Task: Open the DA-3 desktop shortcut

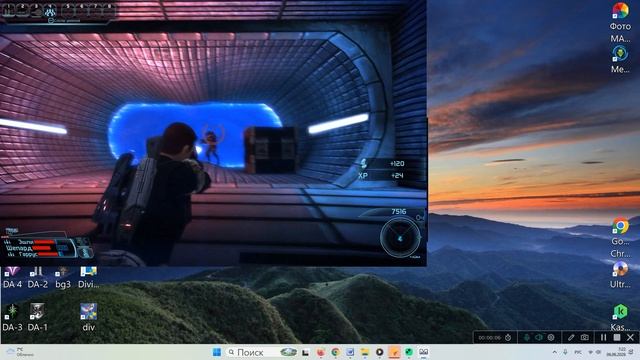Action: (12, 317)
